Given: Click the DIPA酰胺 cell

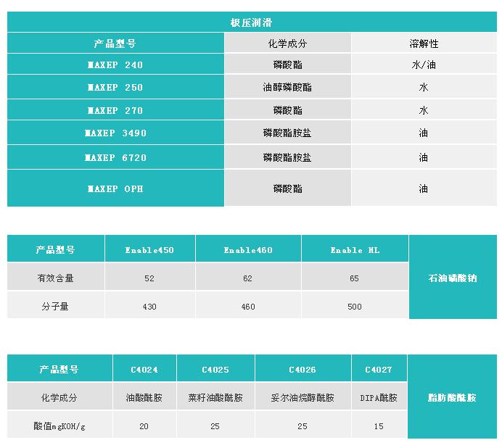Looking at the screenshot, I should 379,397.
